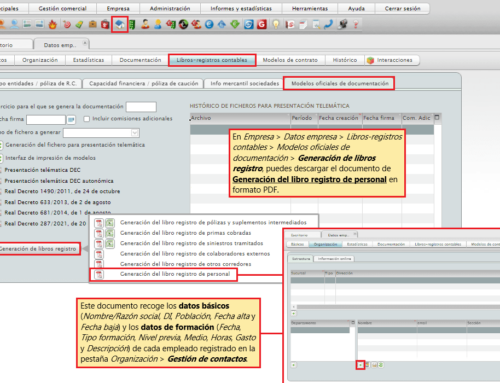Switch to the Estadísticas tab

point(89,60)
